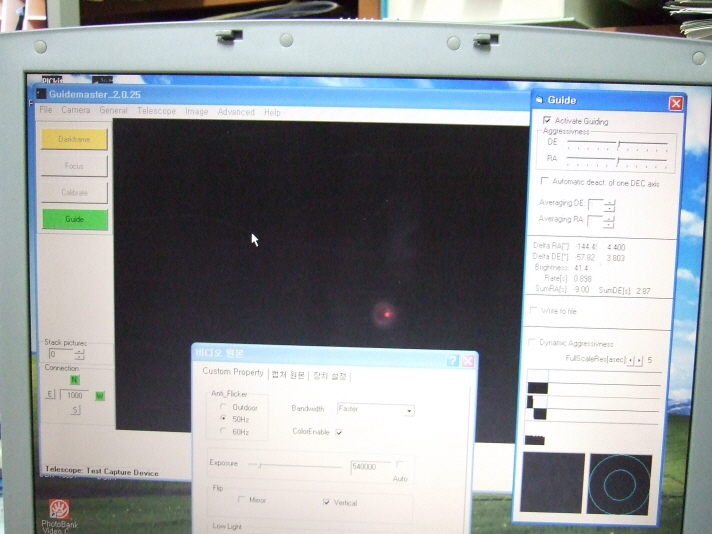Uncheck the ColorEnable checkbox
The height and width of the screenshot is (534, 712).
339,432
